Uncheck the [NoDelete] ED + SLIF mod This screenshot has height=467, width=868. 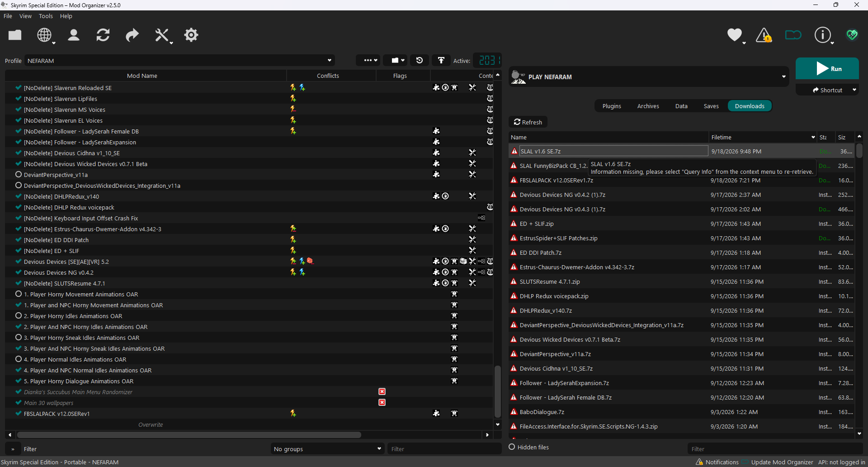19,251
